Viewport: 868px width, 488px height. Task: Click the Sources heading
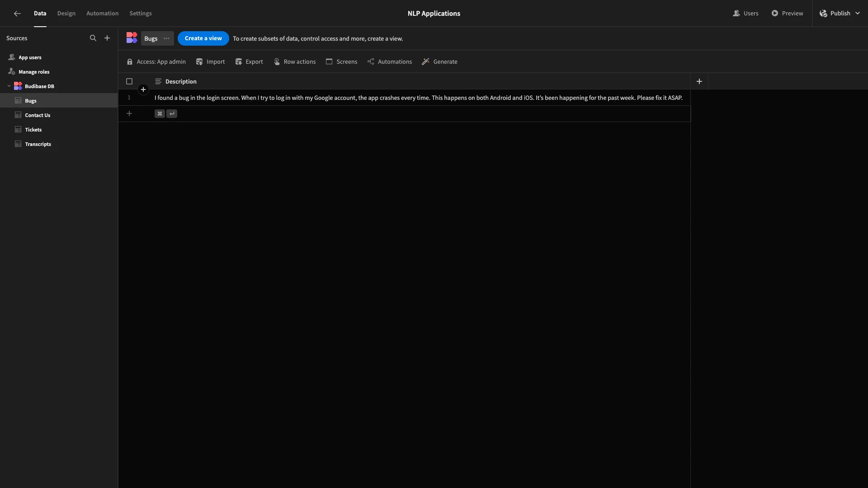[x=17, y=38]
